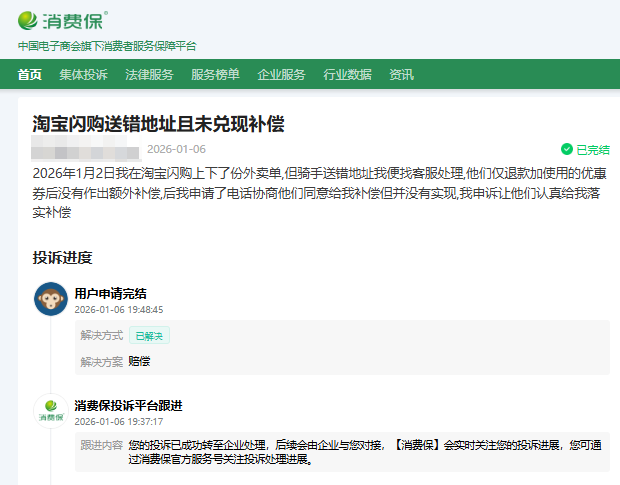This screenshot has width=620, height=485.
Task: Select 企业服务 in navigation bar
Action: click(281, 74)
